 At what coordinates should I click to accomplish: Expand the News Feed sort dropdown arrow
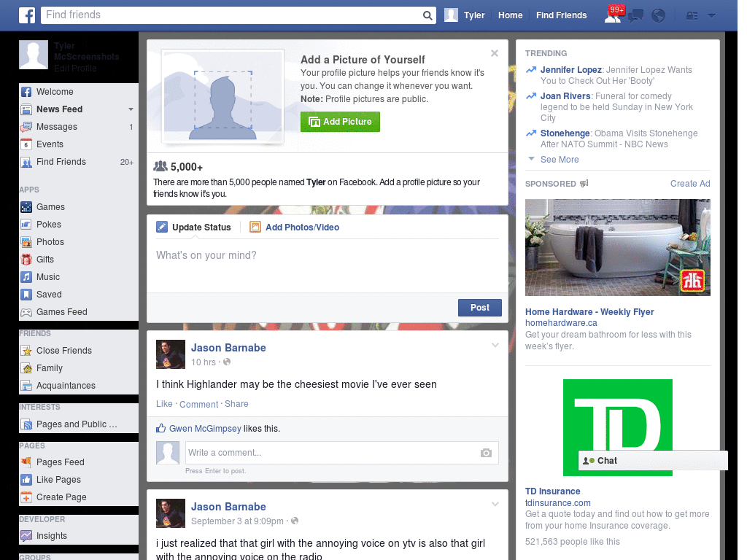coord(131,109)
